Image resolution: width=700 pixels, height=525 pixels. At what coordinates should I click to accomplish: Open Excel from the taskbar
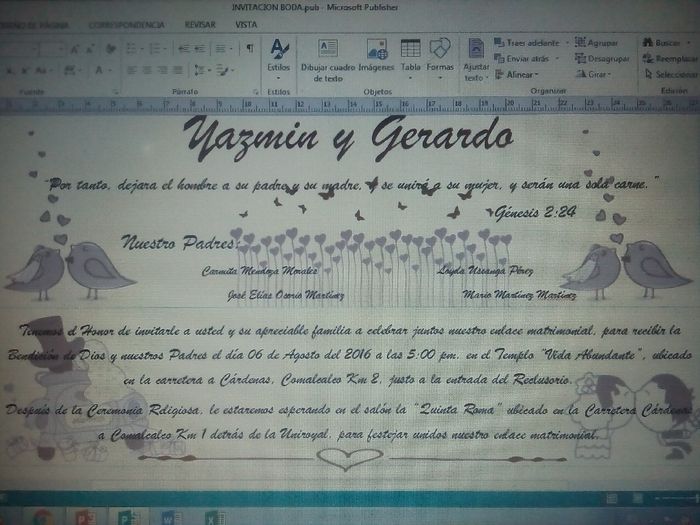coord(214,517)
